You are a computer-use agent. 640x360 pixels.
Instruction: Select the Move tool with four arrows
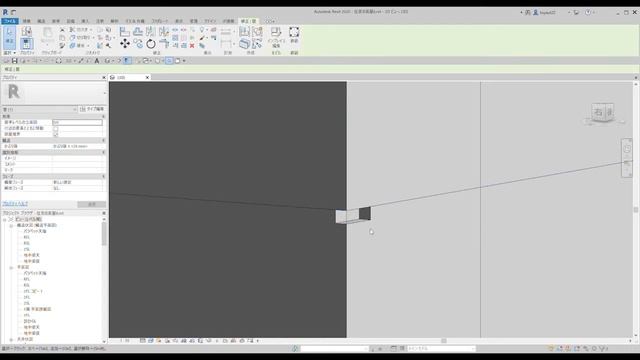click(x=125, y=43)
